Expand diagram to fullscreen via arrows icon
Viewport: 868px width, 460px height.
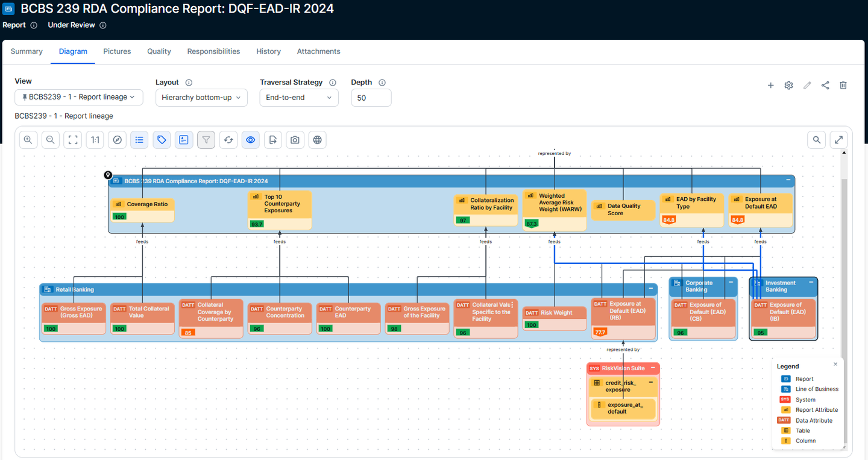click(838, 140)
